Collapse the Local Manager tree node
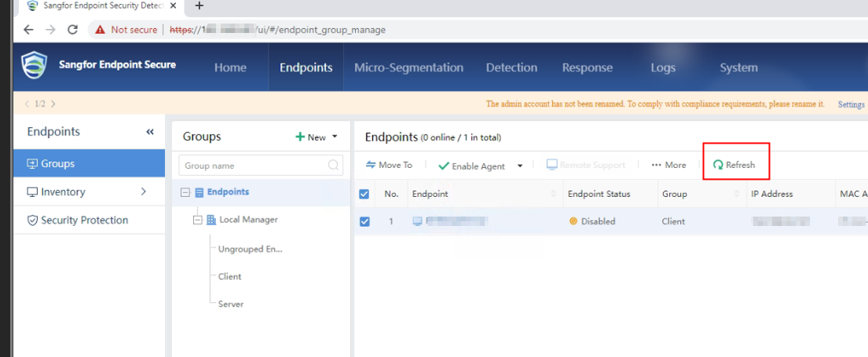Viewport: 868px width, 357px height. (x=198, y=220)
